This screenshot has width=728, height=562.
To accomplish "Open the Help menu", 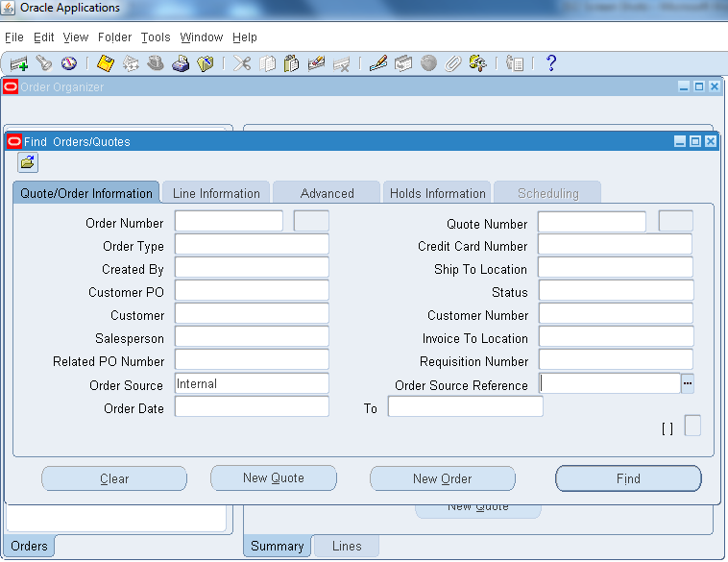I will (245, 37).
